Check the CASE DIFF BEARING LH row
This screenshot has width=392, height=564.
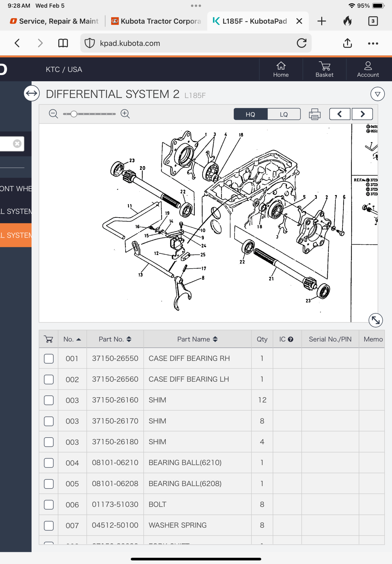(x=49, y=379)
